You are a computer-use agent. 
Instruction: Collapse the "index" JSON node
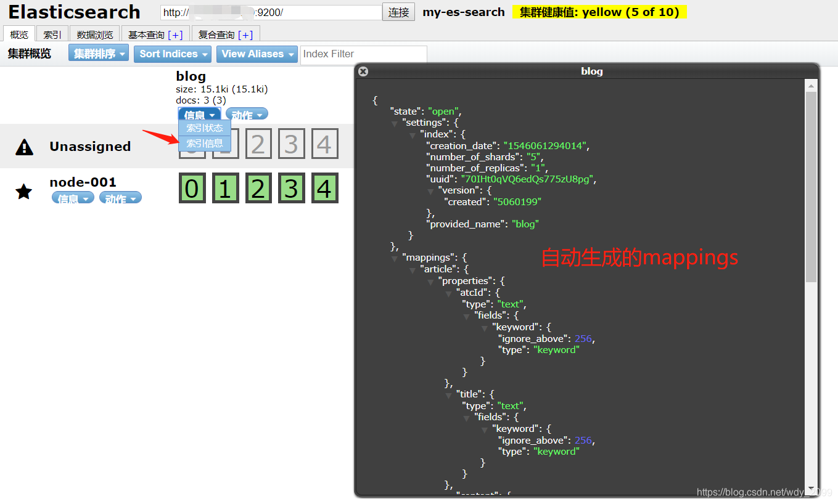pos(413,134)
